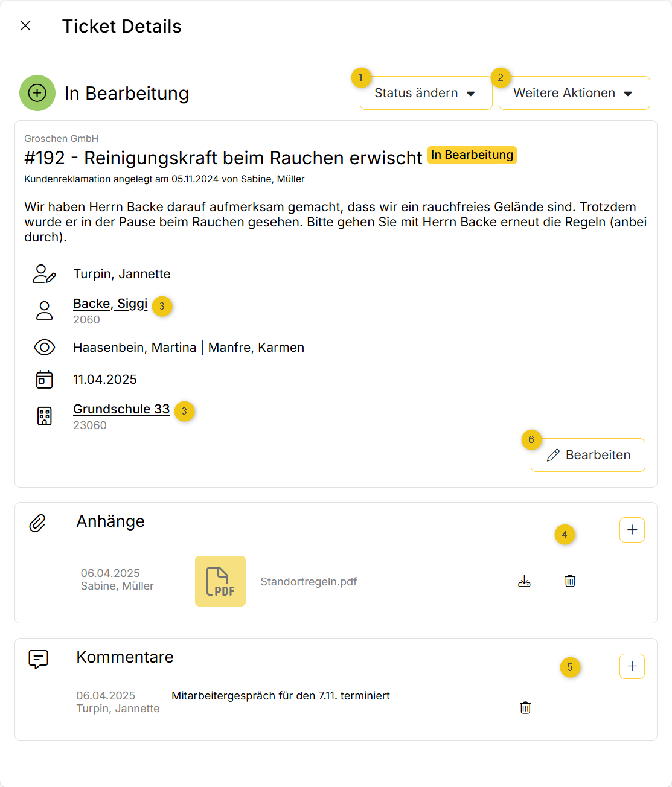Click the Bearbeiten edit button
672x787 pixels.
587,455
